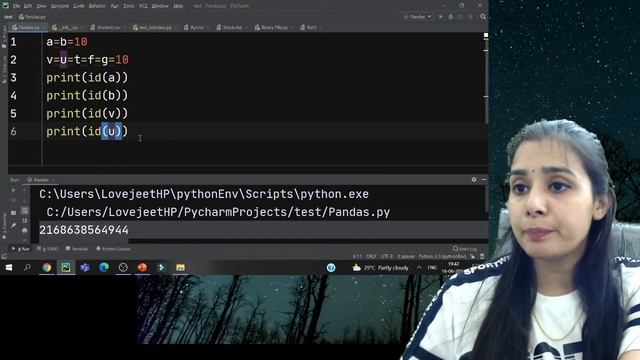Open Microsoft Teams from taskbar
This screenshot has height=360, width=640.
85,267
